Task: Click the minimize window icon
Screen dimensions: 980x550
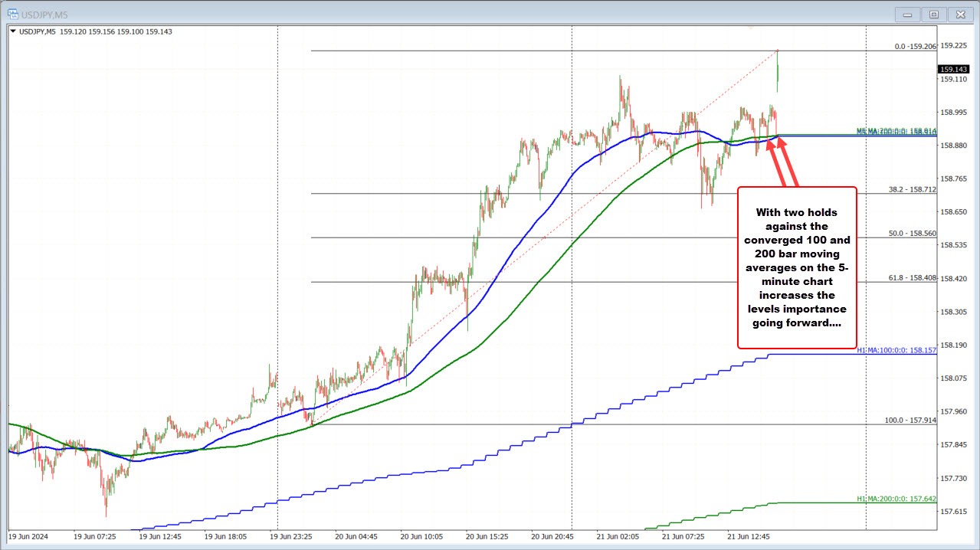Action: coord(906,14)
